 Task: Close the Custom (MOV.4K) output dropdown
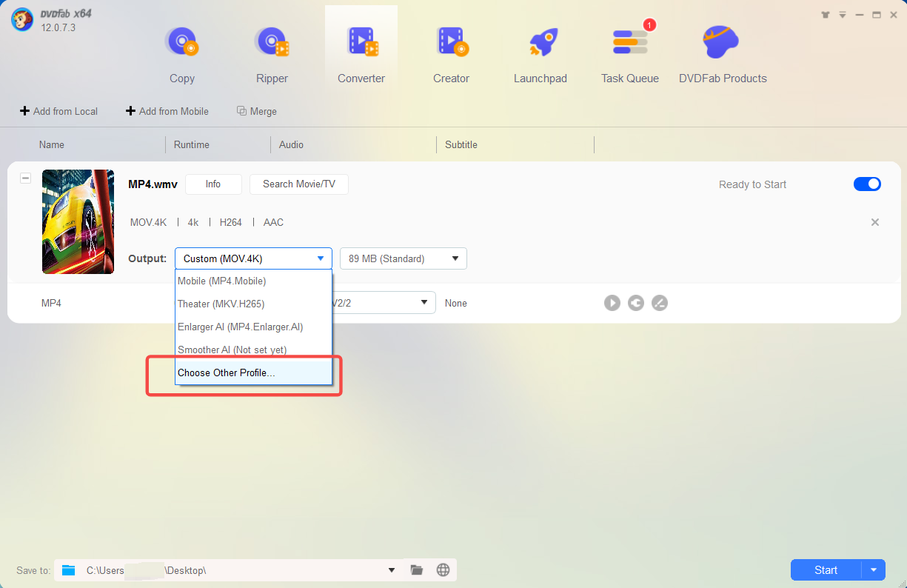click(x=253, y=258)
